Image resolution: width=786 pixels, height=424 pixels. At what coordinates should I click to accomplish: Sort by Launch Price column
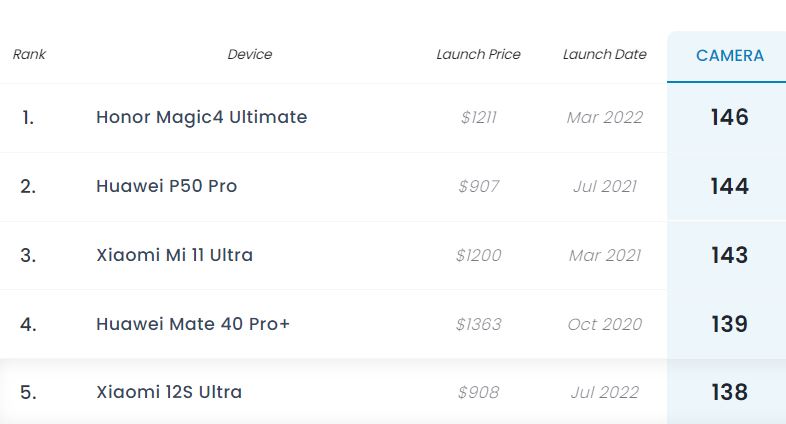(x=478, y=54)
